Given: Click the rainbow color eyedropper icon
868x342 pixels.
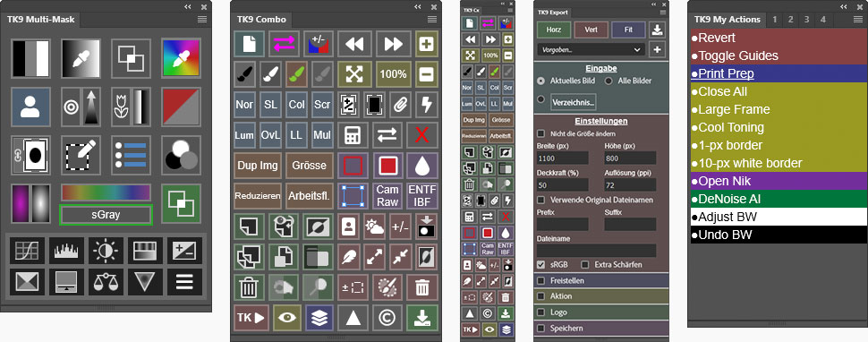Looking at the screenshot, I should [181, 58].
